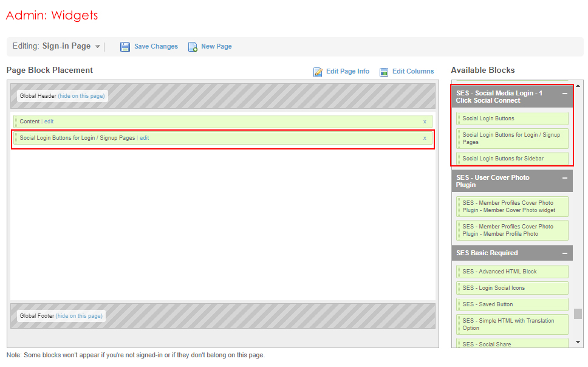Edit the Social Login Buttons placed block
This screenshot has width=588, height=367.
tap(144, 138)
